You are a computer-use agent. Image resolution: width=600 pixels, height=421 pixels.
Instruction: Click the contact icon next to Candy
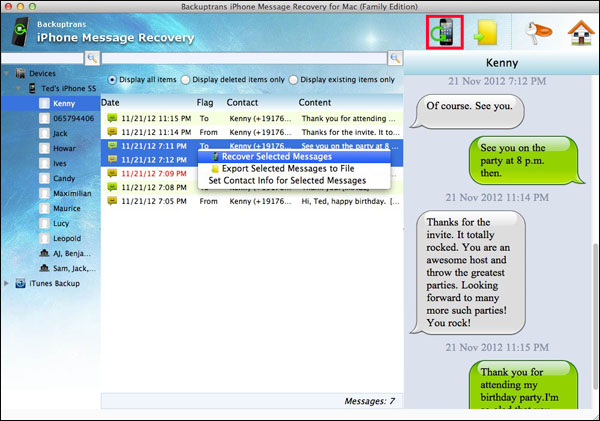tap(44, 179)
